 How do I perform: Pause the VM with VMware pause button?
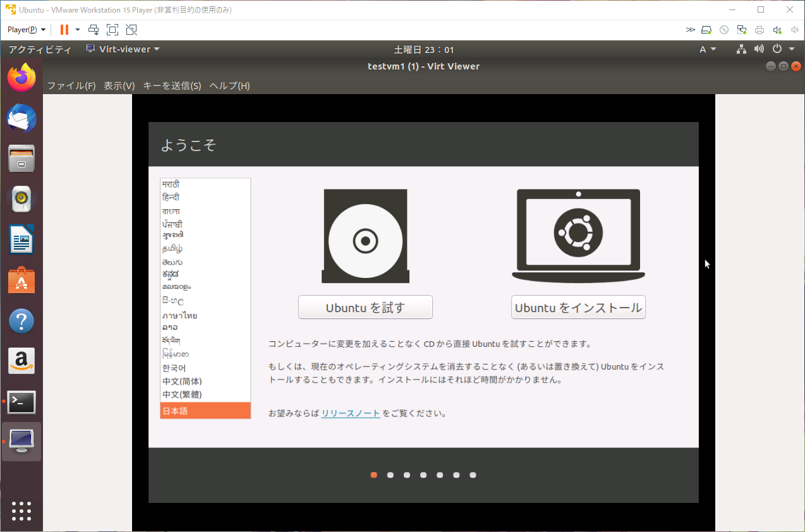point(64,30)
